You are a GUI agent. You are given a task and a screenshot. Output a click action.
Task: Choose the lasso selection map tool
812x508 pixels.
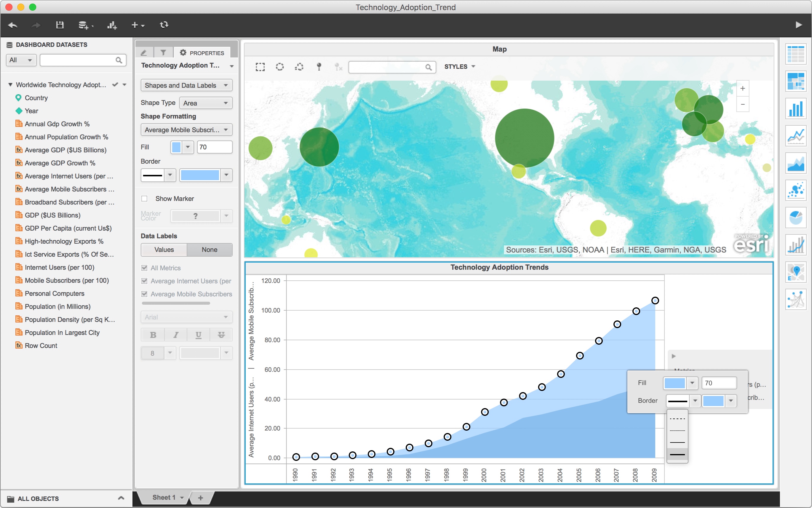point(299,67)
